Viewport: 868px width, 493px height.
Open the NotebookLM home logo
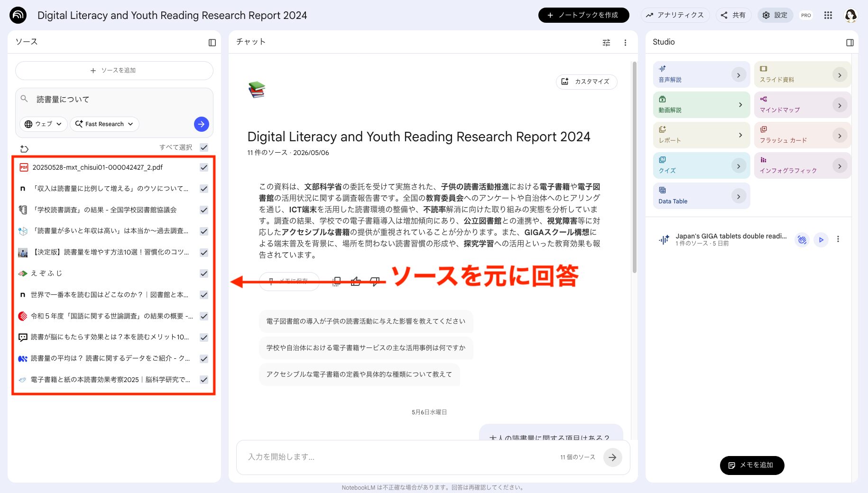click(18, 15)
